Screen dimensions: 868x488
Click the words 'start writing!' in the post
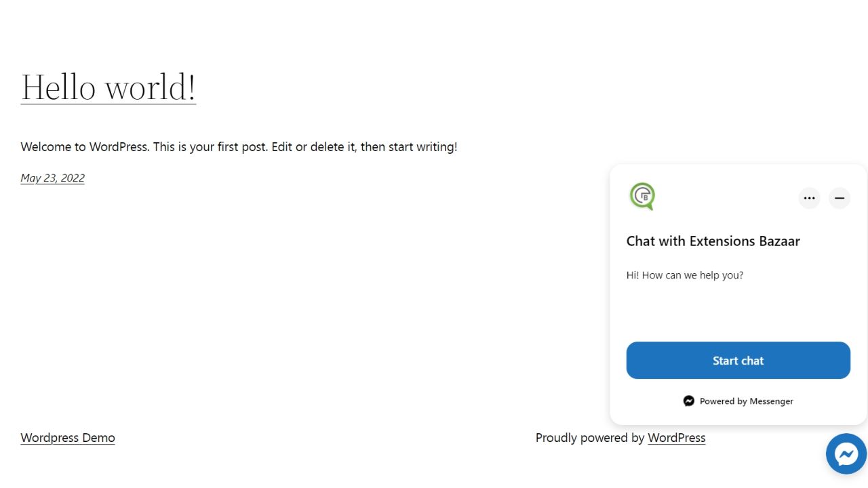pos(422,147)
